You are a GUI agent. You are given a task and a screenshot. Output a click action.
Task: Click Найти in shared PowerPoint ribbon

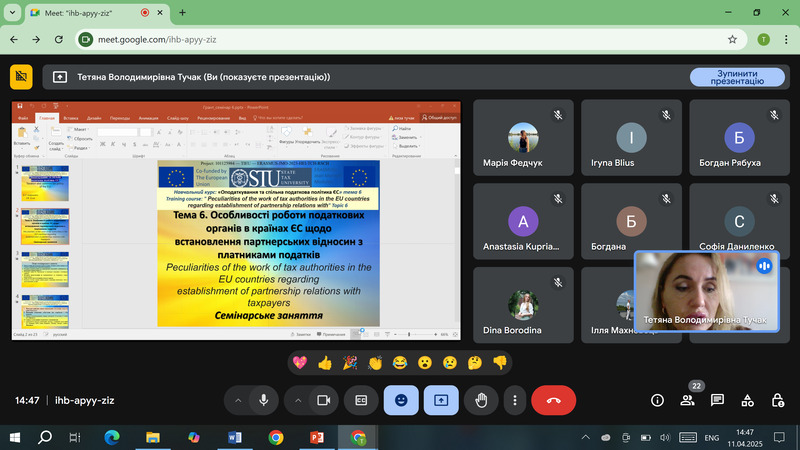[x=402, y=129]
